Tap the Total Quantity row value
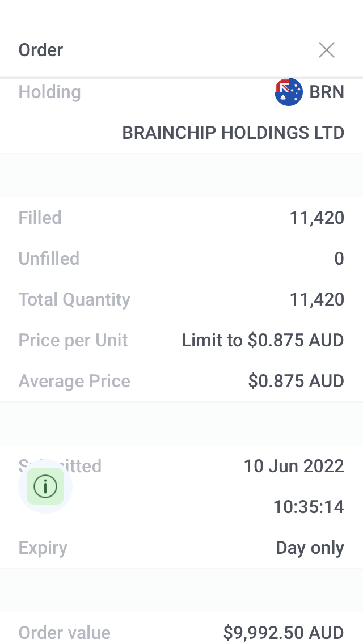 tap(317, 299)
